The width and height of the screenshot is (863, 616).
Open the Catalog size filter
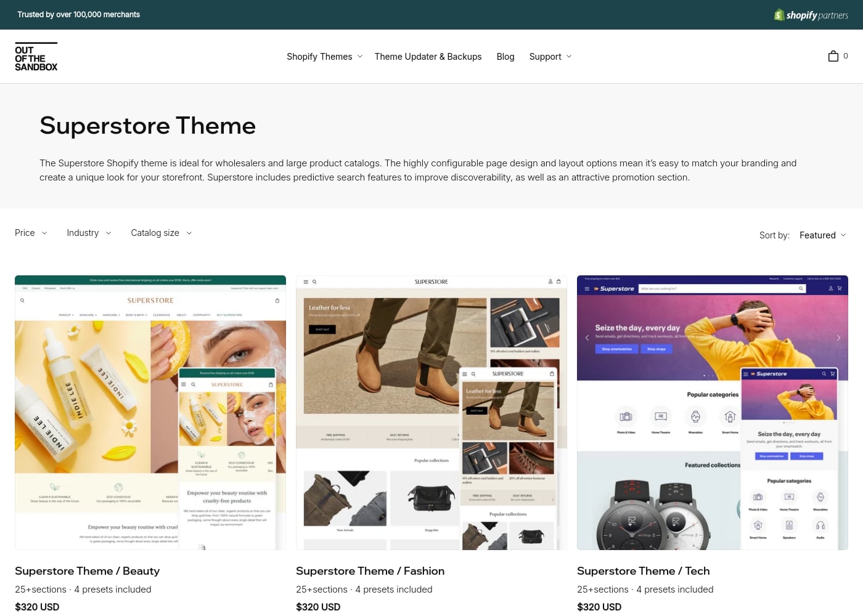160,233
